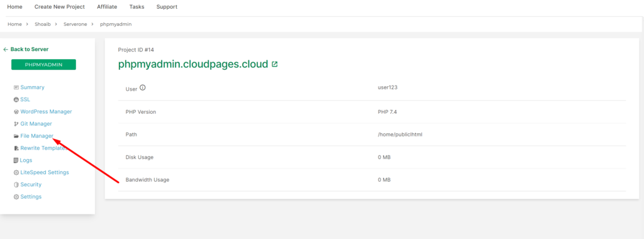
Task: Click the Security shield icon
Action: click(x=16, y=185)
